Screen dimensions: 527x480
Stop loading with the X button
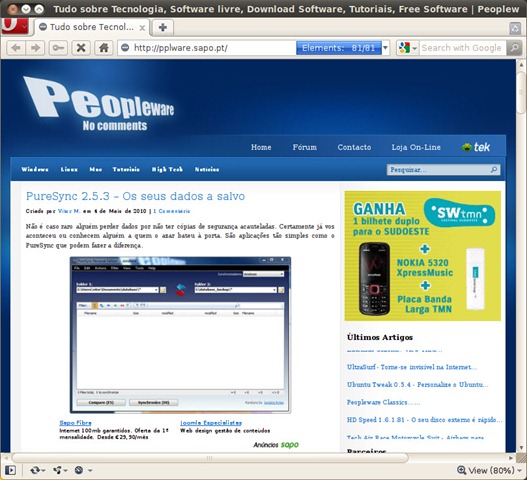click(81, 48)
